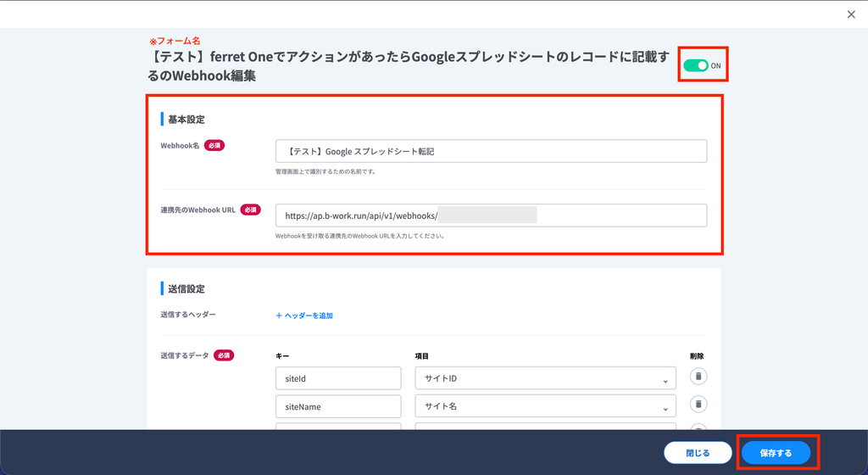Screen dimensions: 868x475
Task: Click hint text 管理画面上で識別するための名前です
Action: [x=326, y=171]
